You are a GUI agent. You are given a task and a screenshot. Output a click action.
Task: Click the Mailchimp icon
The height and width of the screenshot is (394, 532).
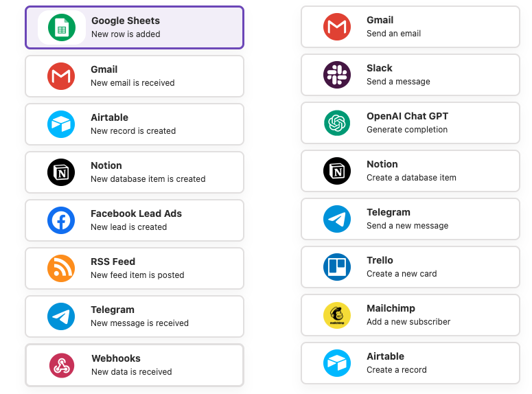(x=337, y=315)
